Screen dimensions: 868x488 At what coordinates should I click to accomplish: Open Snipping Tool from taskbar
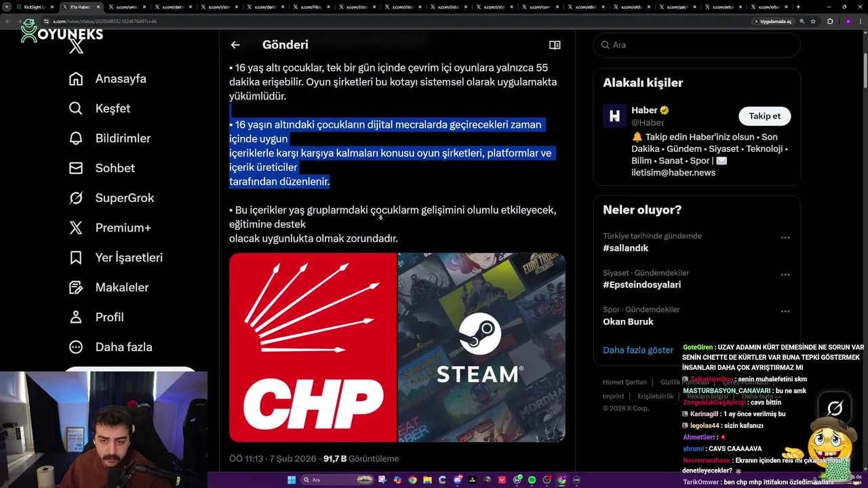[x=382, y=480]
